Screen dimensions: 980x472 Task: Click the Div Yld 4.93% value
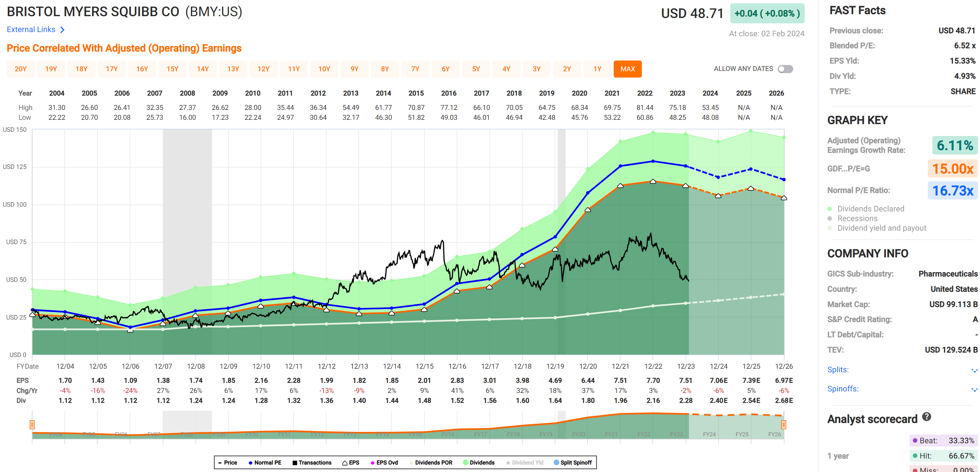[x=964, y=76]
